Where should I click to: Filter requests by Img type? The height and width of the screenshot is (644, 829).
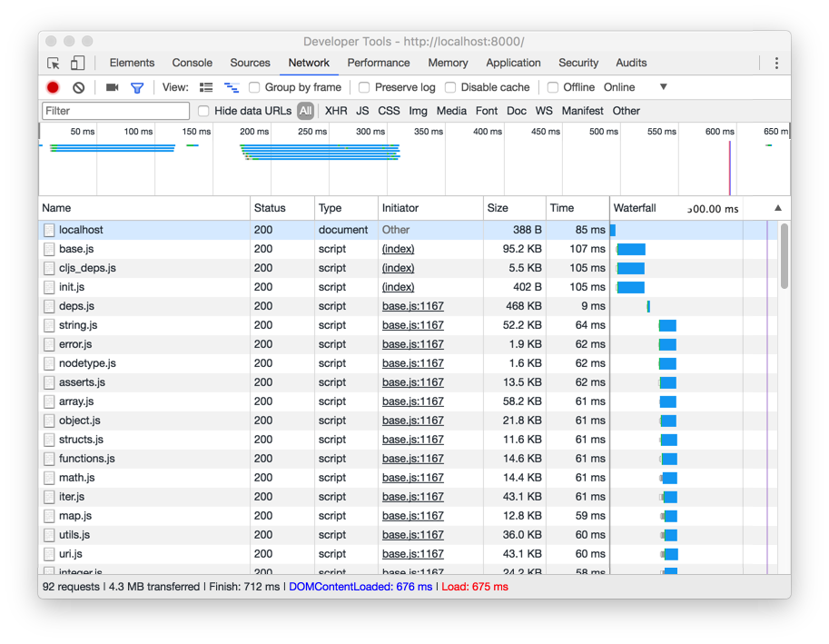click(x=418, y=111)
